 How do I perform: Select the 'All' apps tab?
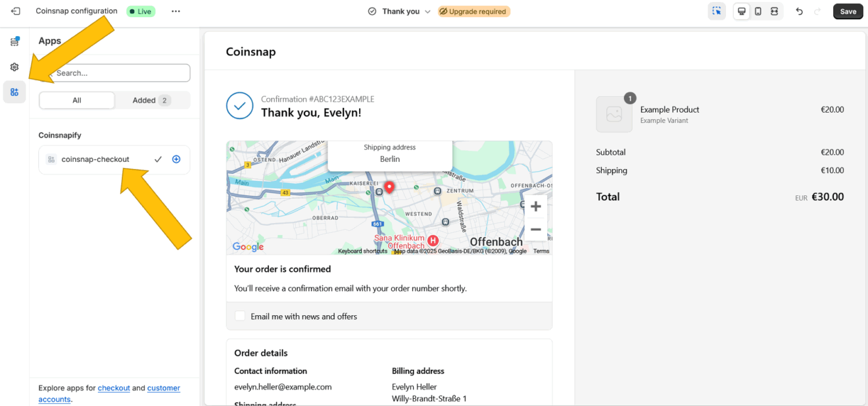77,100
